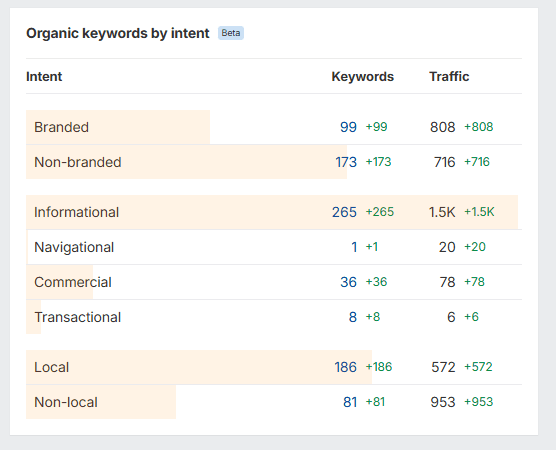Open Branded keywords count 99
The image size is (556, 450).
(x=348, y=127)
